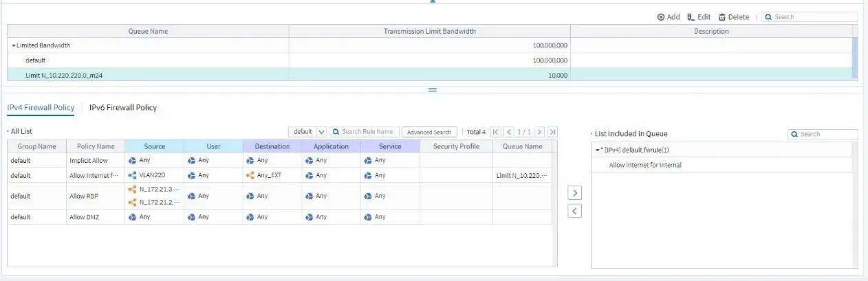Click the Allow Internet policy name cell
This screenshot has width=868, height=281.
pyautogui.click(x=96, y=175)
